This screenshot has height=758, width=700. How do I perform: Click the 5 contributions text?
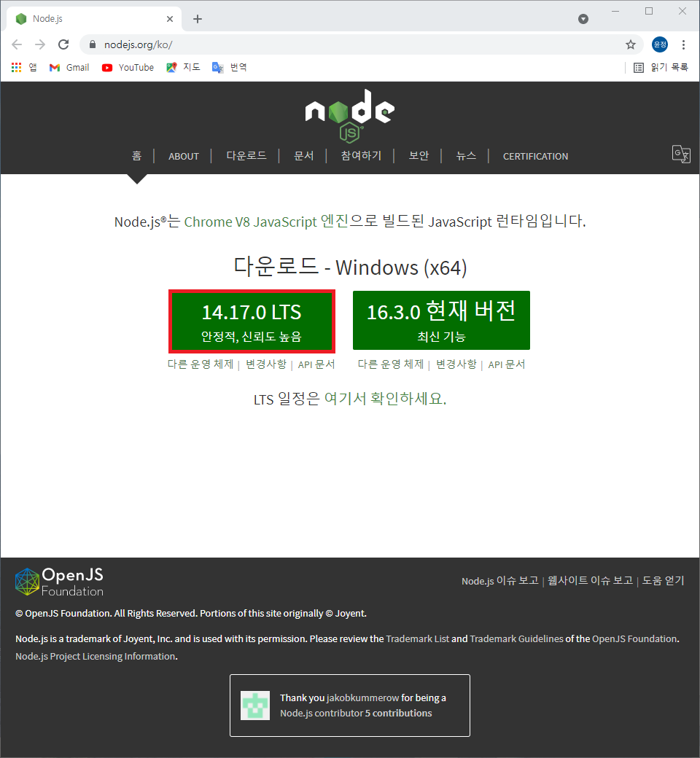[398, 713]
